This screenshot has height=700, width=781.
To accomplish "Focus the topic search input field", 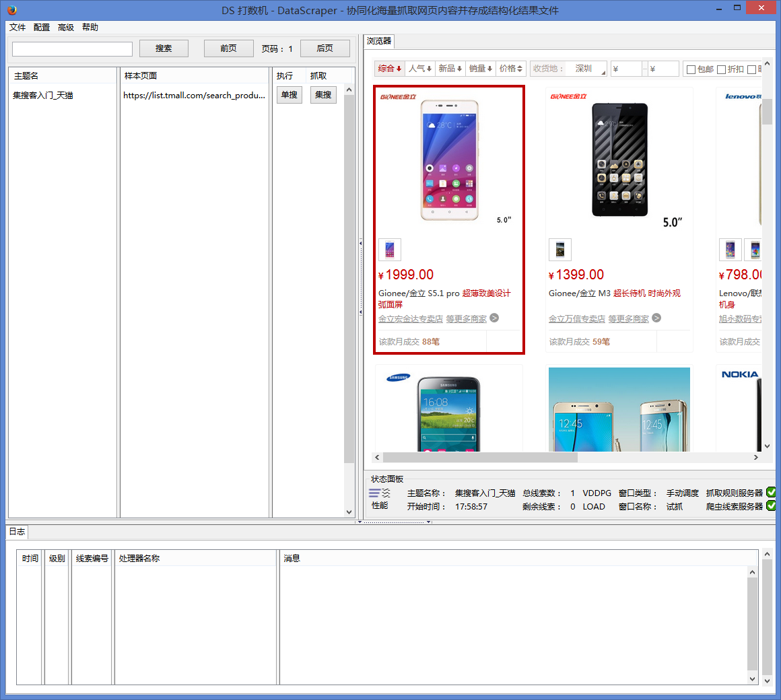I will pyautogui.click(x=72, y=48).
